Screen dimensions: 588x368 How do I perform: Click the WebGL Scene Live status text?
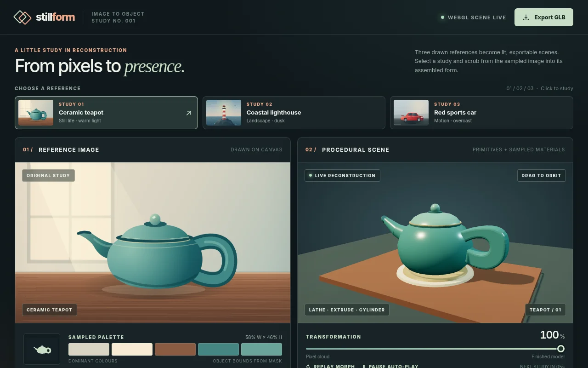477,17
